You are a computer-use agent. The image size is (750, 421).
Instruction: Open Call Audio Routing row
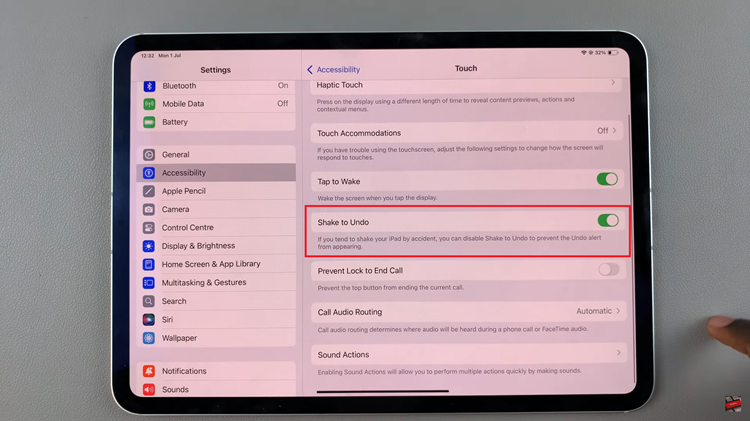point(469,311)
